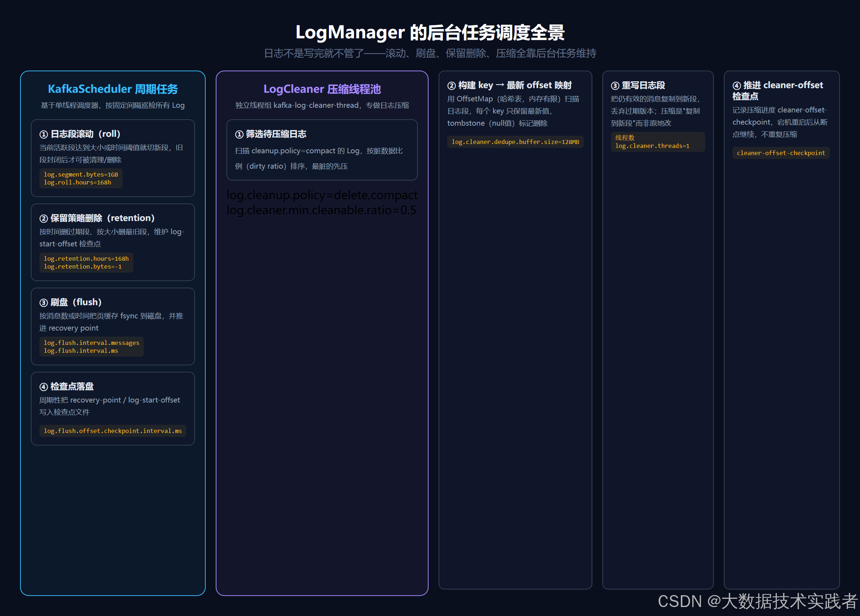Screen dimensions: 860x616
Task: Select the "① 筛选待压缩日志" card title
Action: (270, 134)
